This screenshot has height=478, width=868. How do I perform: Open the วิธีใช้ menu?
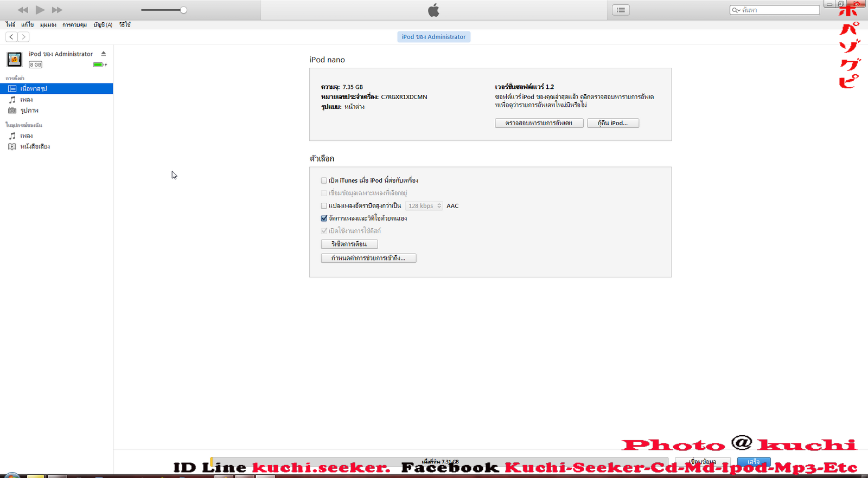pyautogui.click(x=125, y=25)
